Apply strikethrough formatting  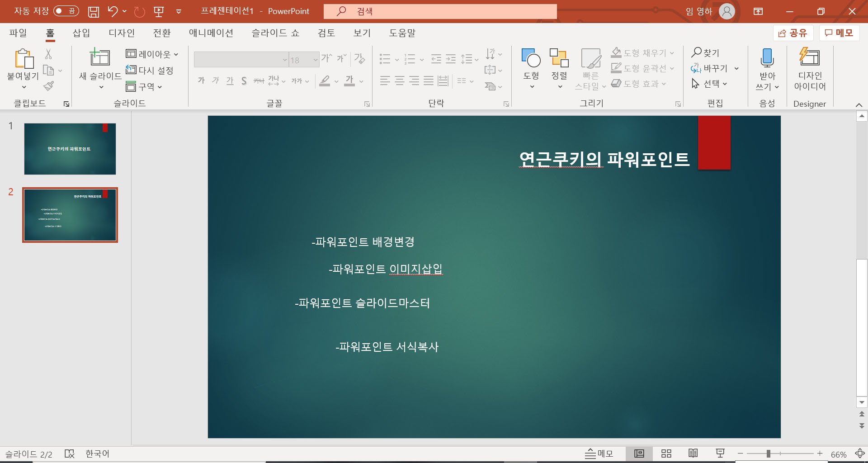point(259,81)
